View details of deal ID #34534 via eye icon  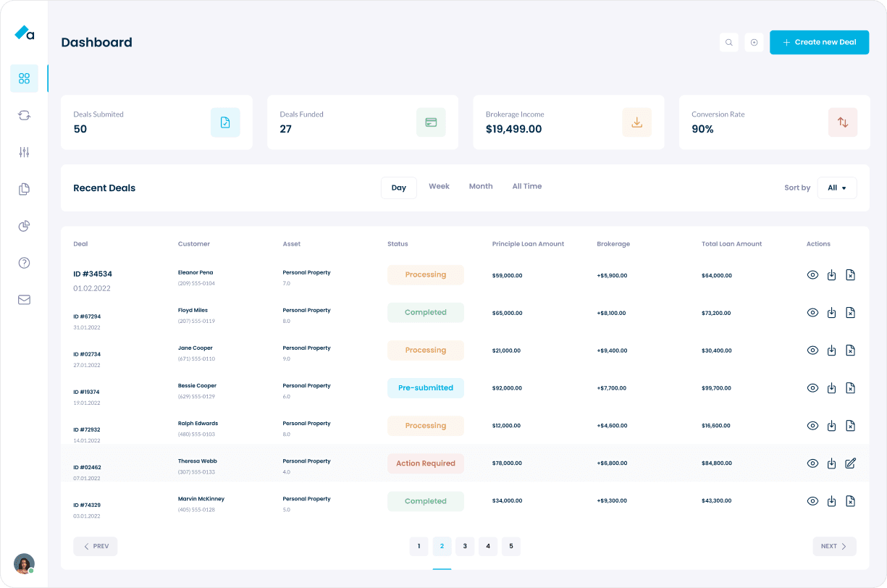[x=812, y=275]
